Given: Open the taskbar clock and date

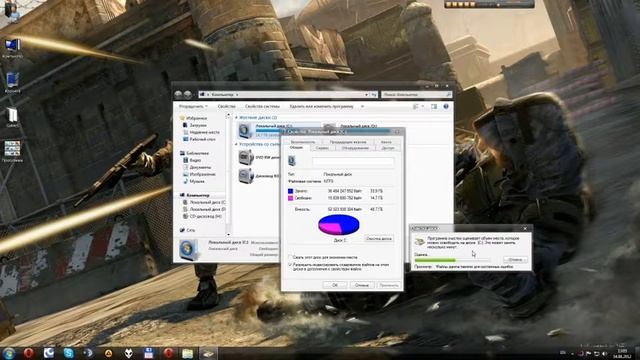Looking at the screenshot, I should [622, 353].
